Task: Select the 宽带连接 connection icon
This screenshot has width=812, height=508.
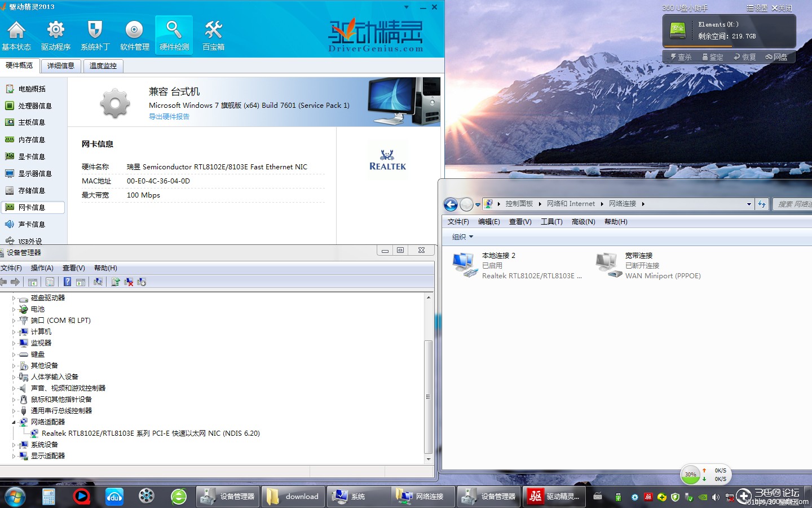Action: (x=608, y=265)
